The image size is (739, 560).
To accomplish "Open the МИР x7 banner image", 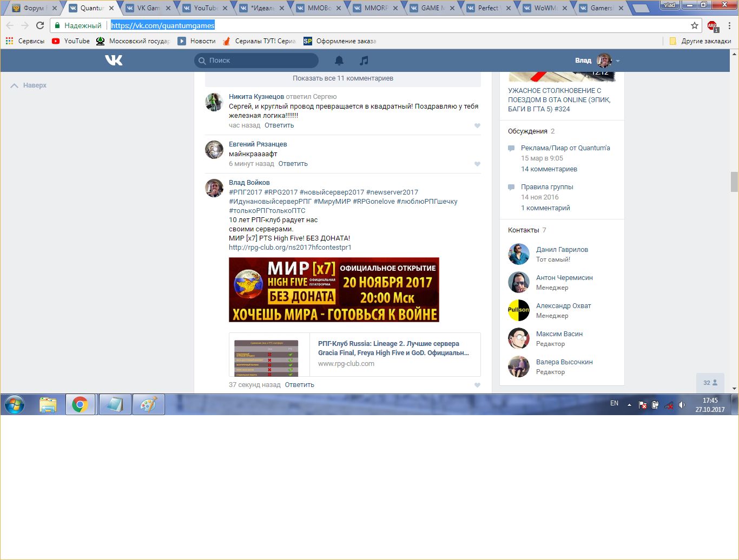I will [334, 290].
